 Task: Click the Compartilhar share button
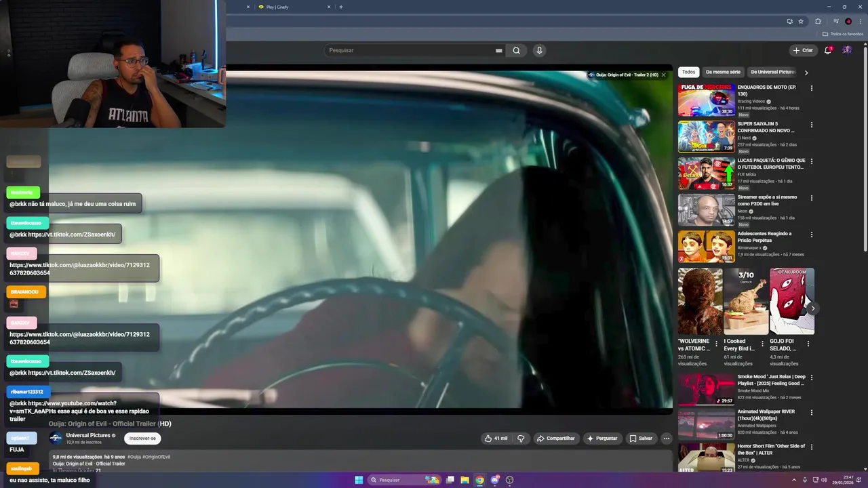tap(555, 439)
